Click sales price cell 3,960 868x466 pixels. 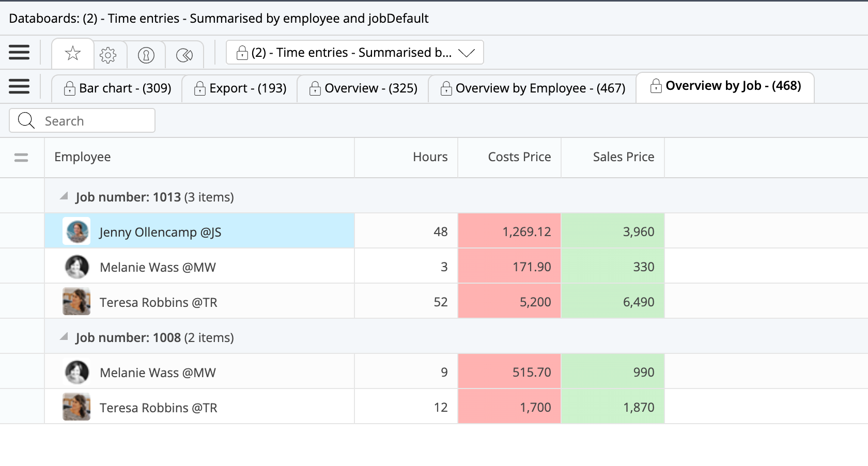(613, 231)
